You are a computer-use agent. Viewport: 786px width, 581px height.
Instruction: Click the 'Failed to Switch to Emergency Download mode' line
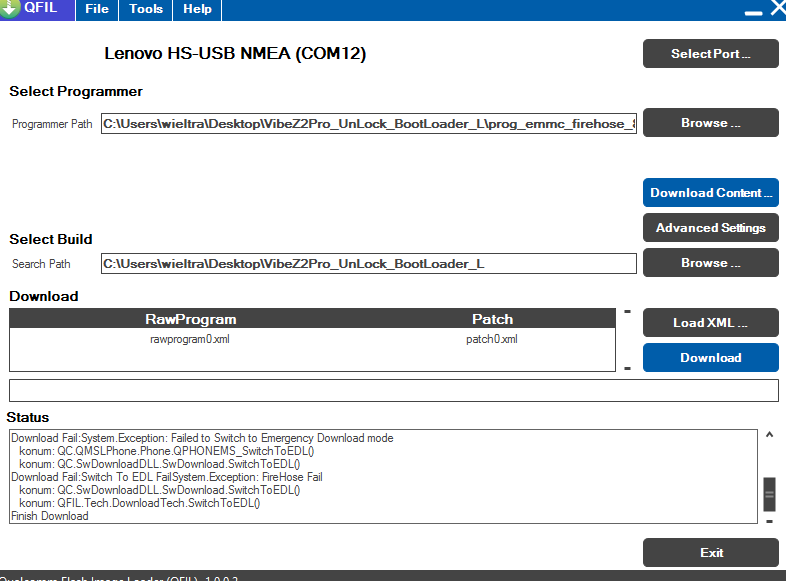point(202,438)
